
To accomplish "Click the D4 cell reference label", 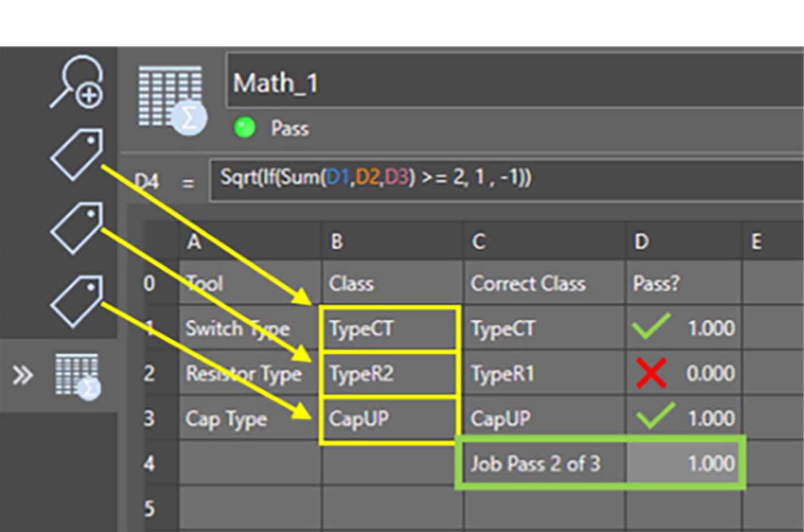I will point(147,182).
